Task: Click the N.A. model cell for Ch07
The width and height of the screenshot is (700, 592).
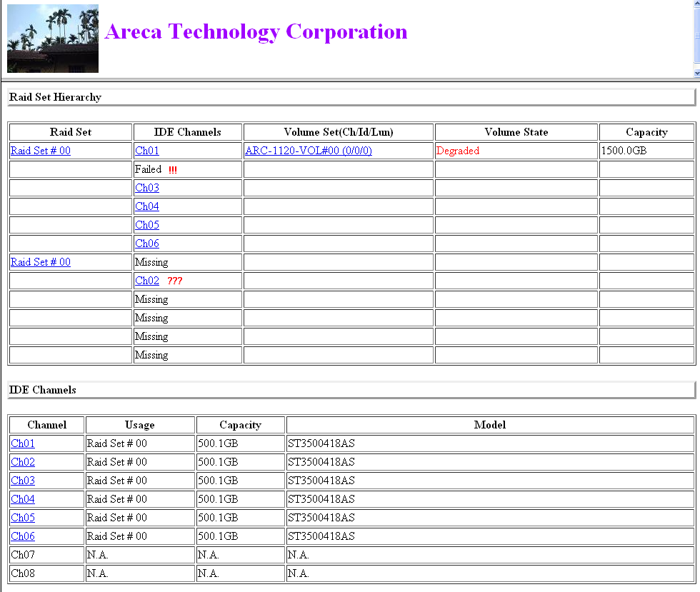Action: click(x=490, y=555)
